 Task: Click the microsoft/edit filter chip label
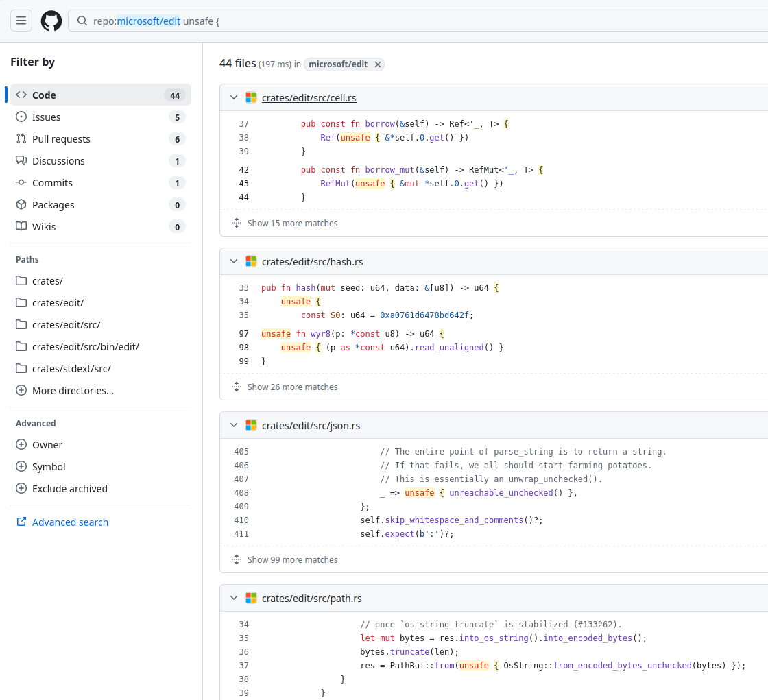pos(338,64)
